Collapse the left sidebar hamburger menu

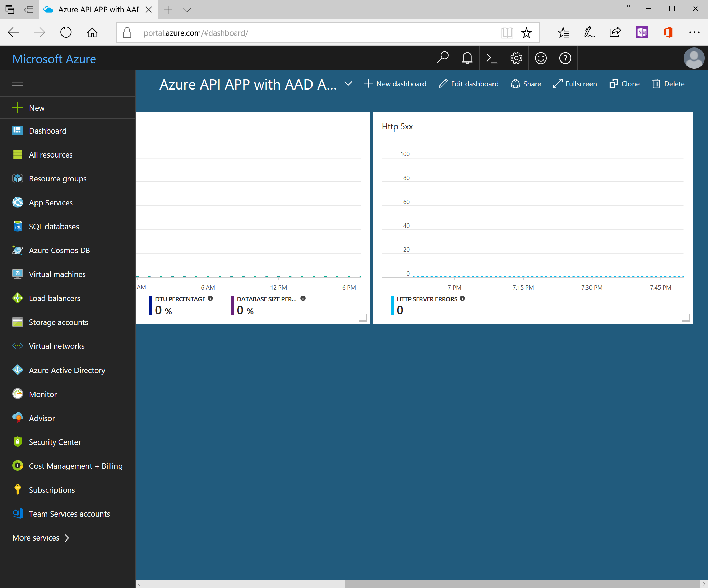pyautogui.click(x=18, y=83)
